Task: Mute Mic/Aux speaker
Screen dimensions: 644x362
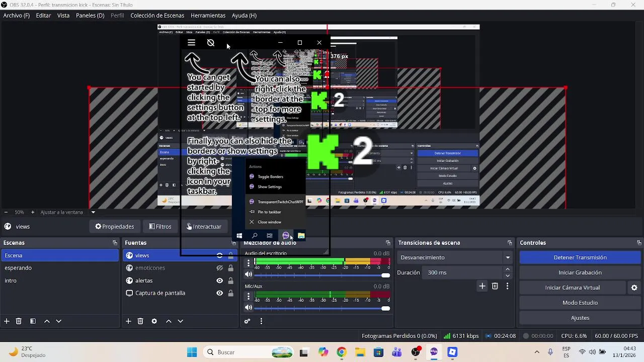Action: point(249,308)
